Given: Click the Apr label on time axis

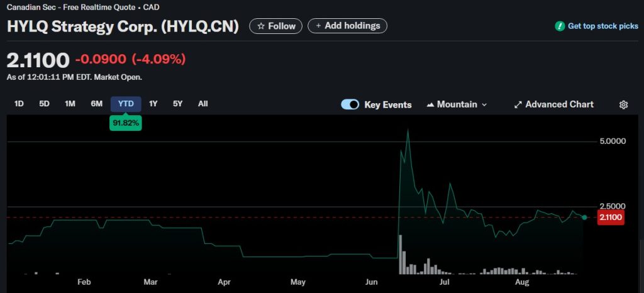Looking at the screenshot, I should 224,282.
